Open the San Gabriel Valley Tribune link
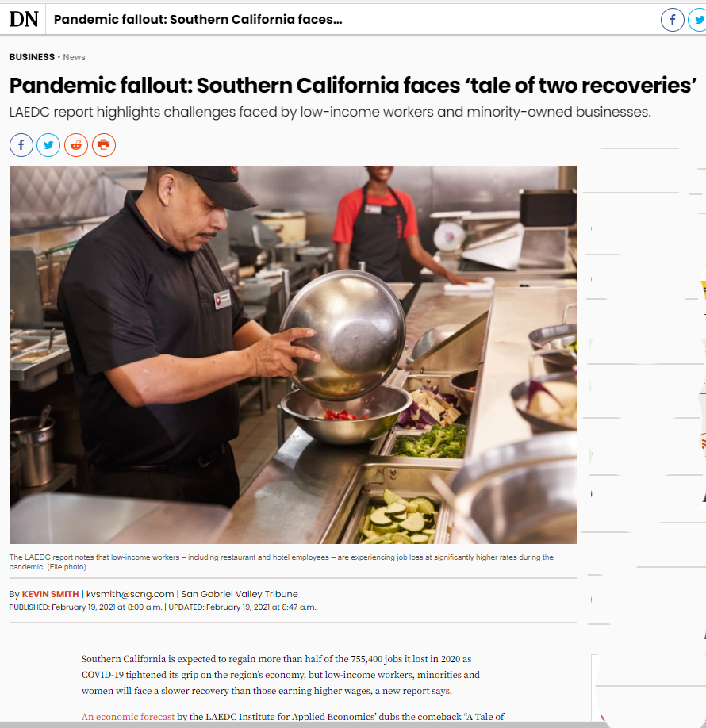Image resolution: width=706 pixels, height=728 pixels. (240, 594)
